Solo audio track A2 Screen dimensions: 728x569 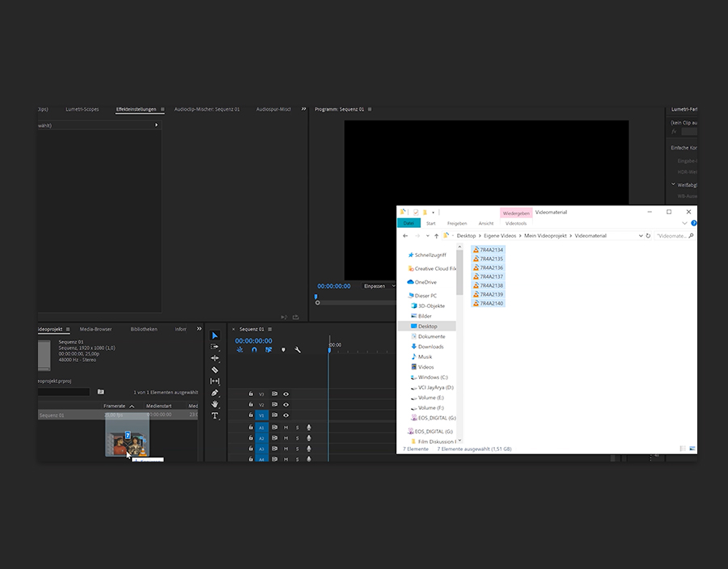click(297, 438)
